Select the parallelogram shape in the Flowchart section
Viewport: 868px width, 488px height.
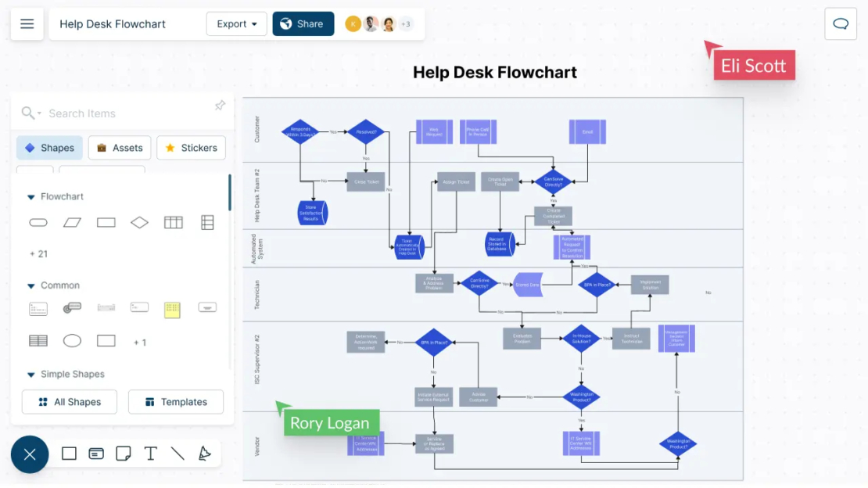coord(72,222)
